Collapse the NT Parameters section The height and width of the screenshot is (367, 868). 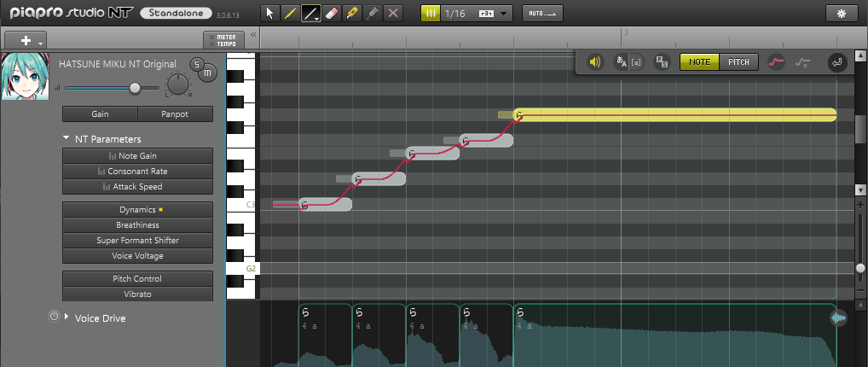tap(67, 138)
